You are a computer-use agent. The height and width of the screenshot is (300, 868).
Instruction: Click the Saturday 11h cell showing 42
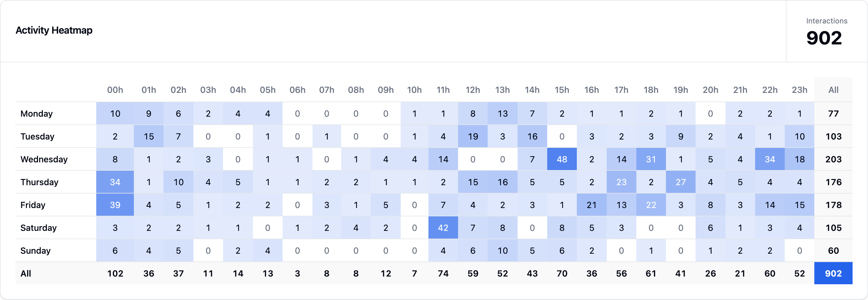[x=443, y=228]
